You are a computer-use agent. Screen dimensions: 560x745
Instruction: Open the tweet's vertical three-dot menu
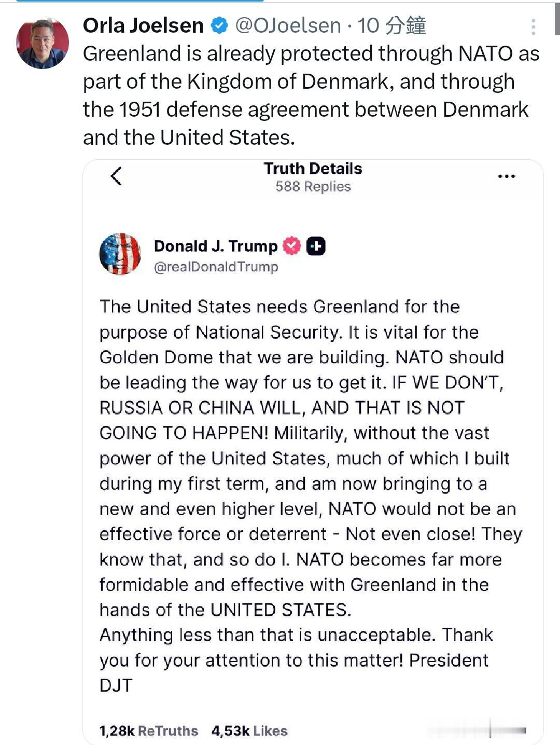click(x=533, y=27)
